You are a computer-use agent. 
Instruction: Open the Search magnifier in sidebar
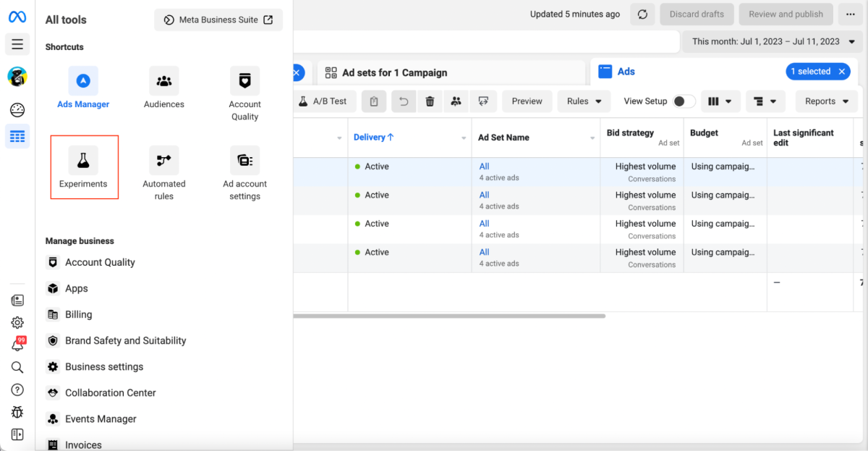(x=17, y=367)
